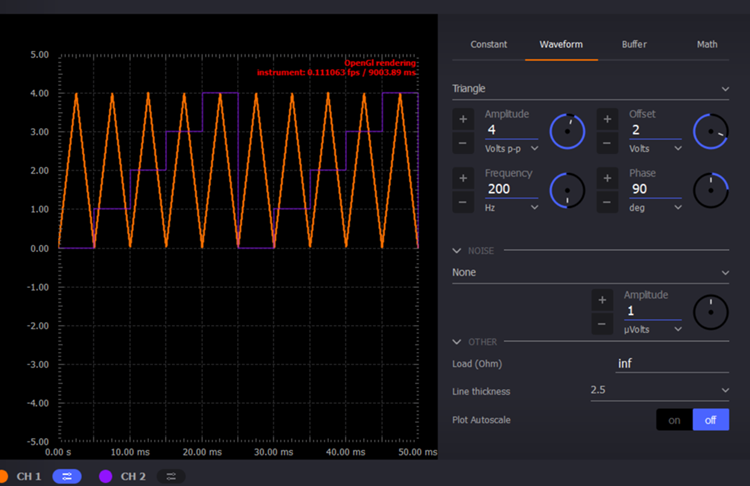Expand the Line thickness 2.5 dropdown
Screen dimensions: 750x486
tap(659, 390)
